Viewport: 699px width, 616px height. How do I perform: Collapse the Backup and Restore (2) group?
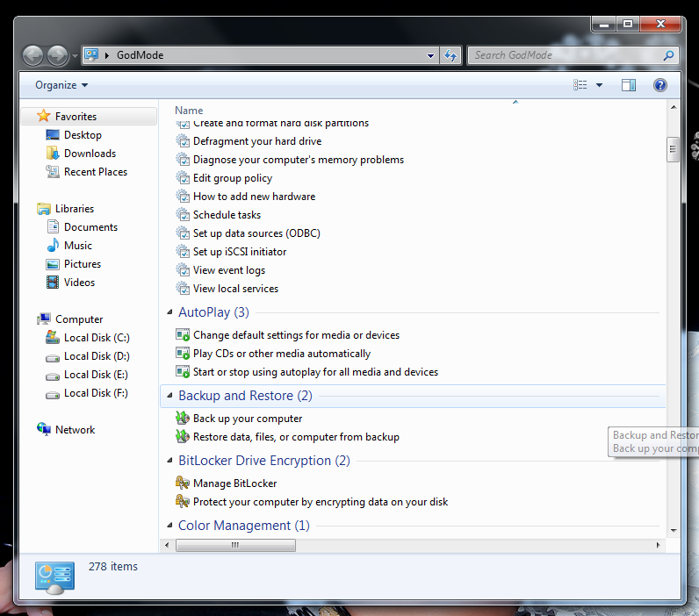click(x=169, y=396)
